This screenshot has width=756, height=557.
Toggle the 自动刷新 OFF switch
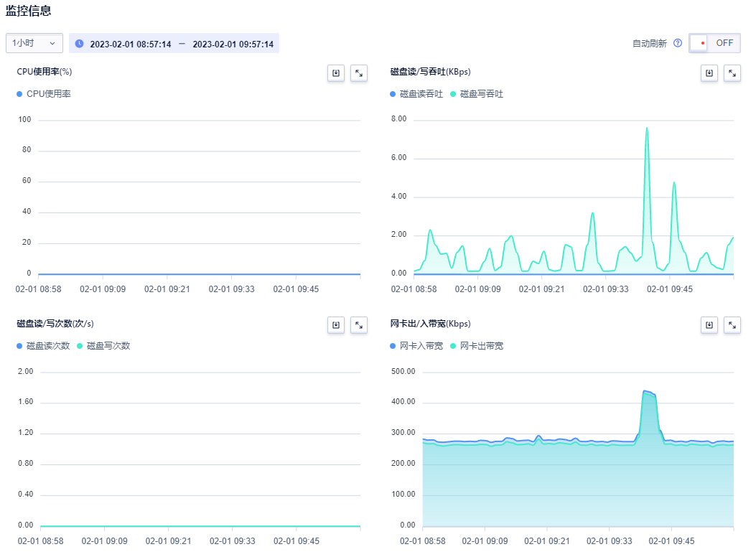click(x=714, y=43)
